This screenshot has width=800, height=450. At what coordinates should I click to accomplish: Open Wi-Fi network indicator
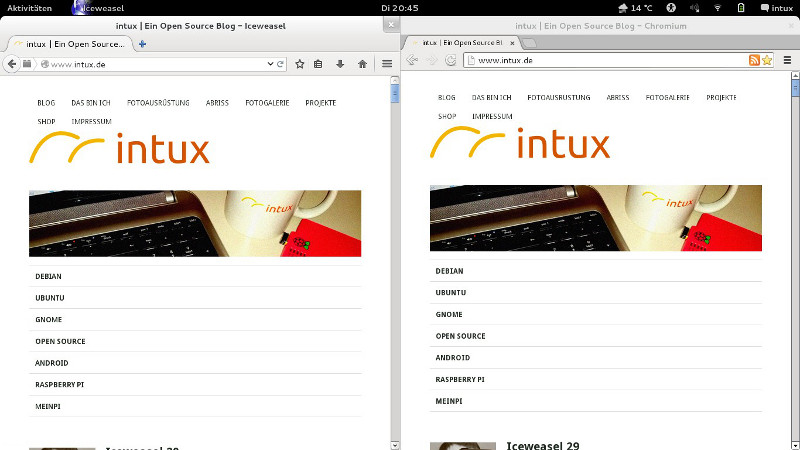click(x=717, y=8)
